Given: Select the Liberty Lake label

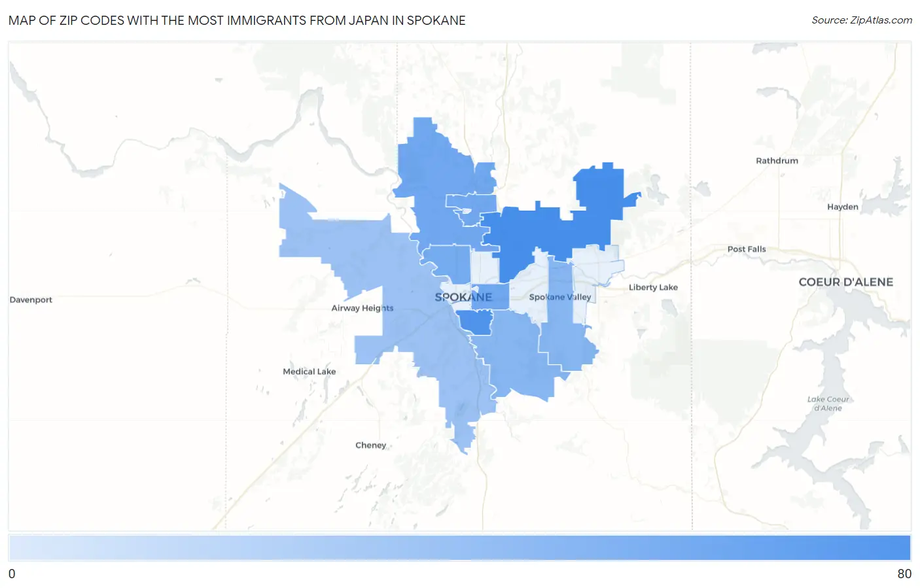Looking at the screenshot, I should point(653,287).
